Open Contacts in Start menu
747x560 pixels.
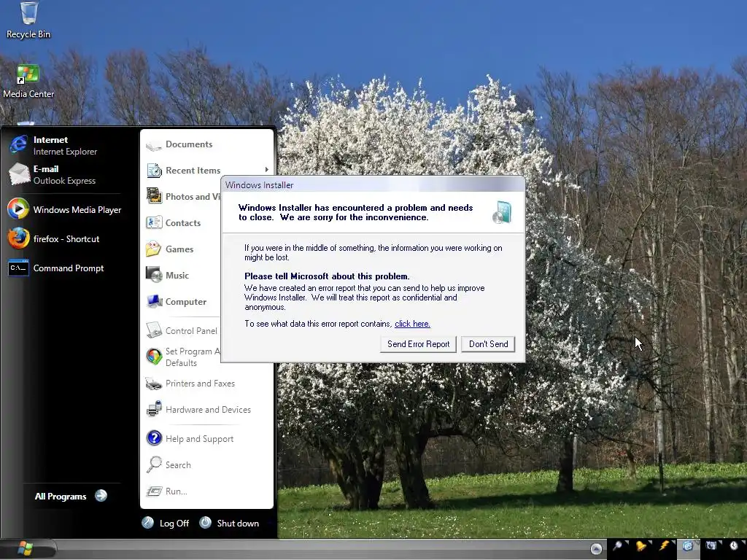click(x=174, y=222)
